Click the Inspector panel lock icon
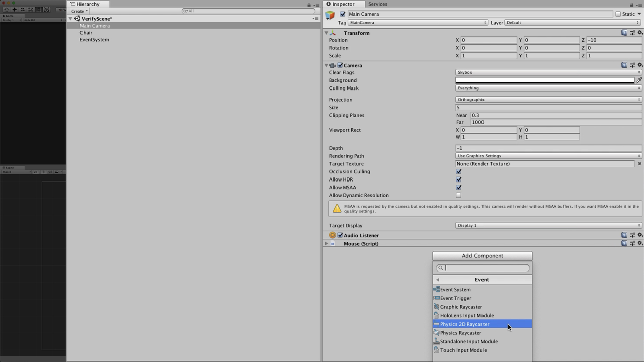The width and height of the screenshot is (644, 362). click(631, 5)
